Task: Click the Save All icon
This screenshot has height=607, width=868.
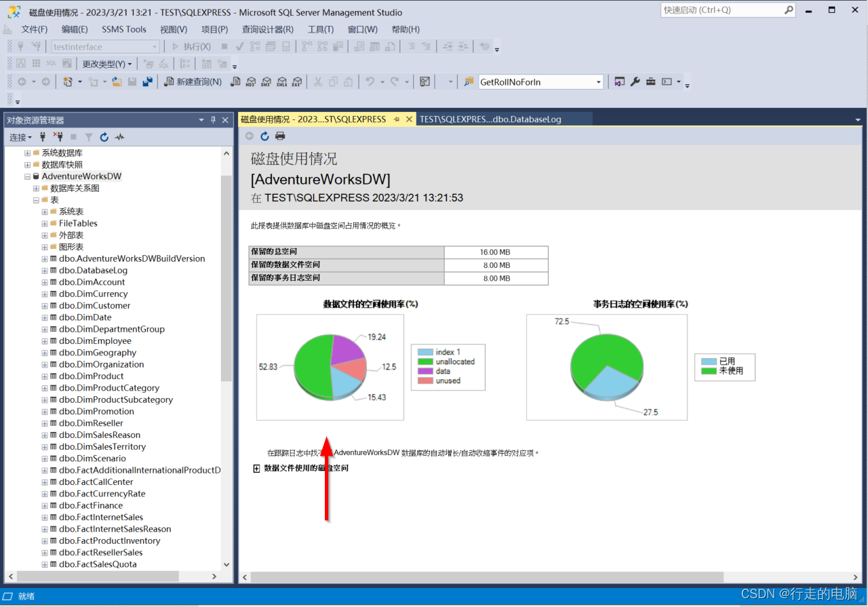Action: [x=147, y=82]
